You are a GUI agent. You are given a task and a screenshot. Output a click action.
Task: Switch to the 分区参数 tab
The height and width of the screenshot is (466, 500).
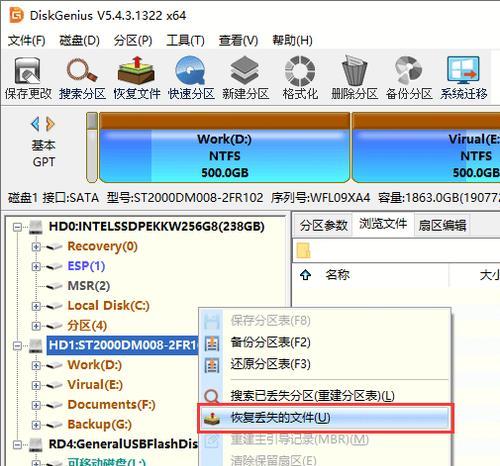323,226
